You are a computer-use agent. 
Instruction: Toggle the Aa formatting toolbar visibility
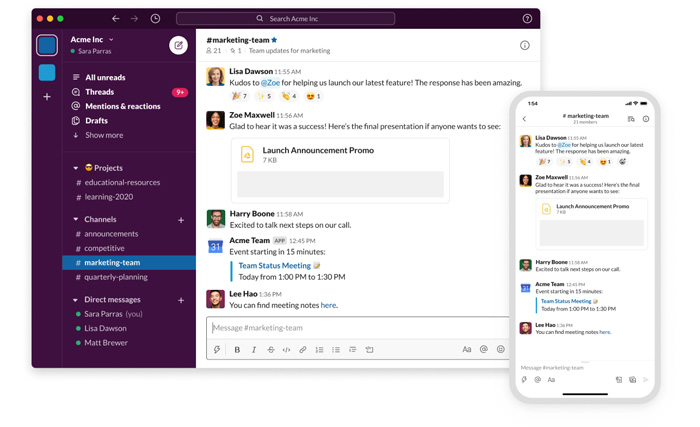[x=466, y=350]
